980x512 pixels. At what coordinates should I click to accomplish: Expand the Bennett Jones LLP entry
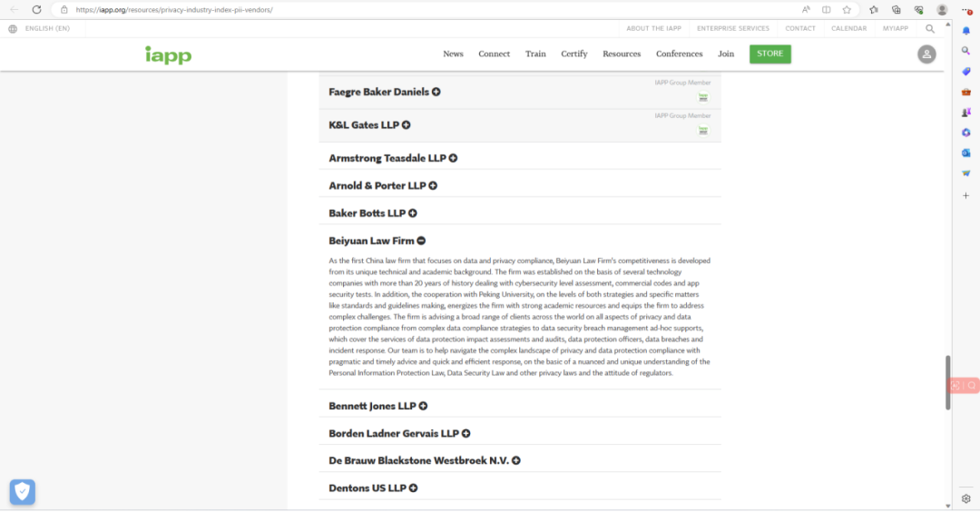[x=423, y=406]
